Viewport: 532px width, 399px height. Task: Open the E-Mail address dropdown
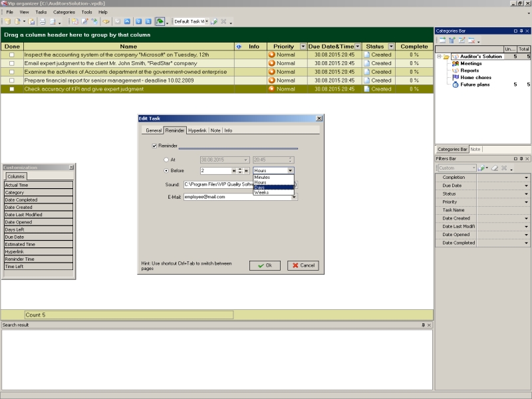[294, 197]
